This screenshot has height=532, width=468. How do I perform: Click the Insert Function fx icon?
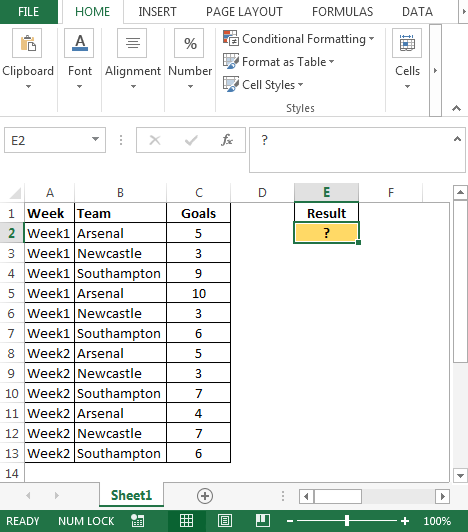coord(227,140)
